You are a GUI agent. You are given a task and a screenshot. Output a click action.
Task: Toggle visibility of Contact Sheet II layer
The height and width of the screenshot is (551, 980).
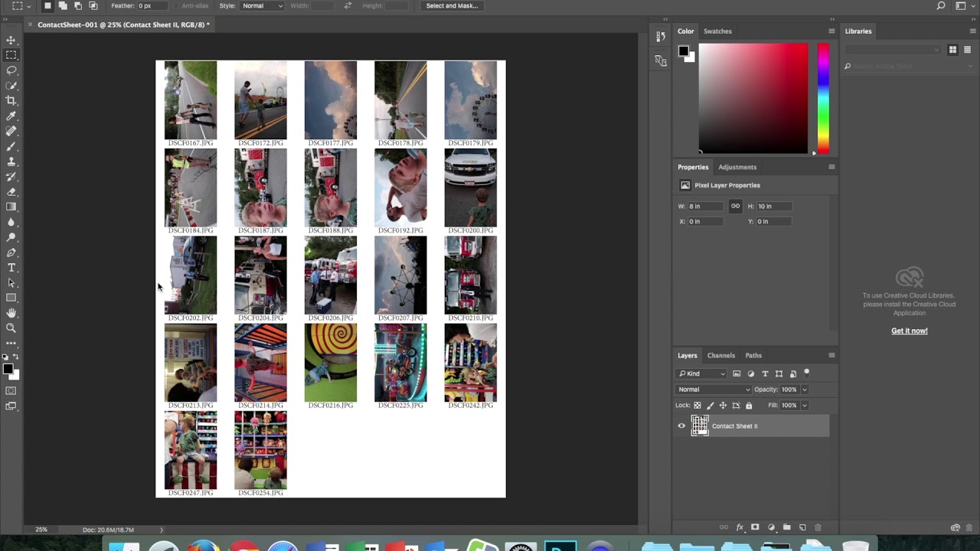pyautogui.click(x=681, y=426)
